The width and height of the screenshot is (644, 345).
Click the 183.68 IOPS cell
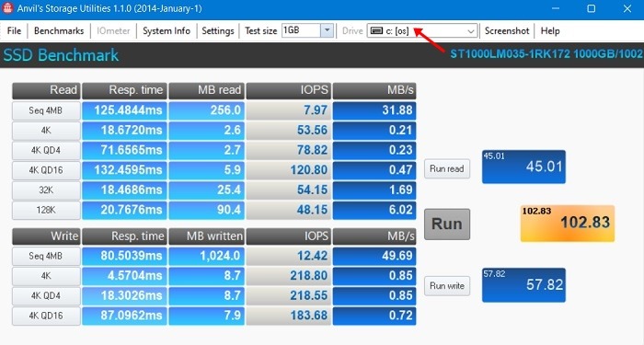(288, 316)
